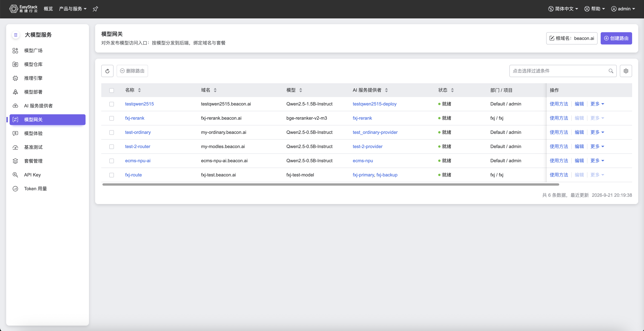The image size is (644, 331).
Task: Click the refresh table button
Action: pos(107,71)
